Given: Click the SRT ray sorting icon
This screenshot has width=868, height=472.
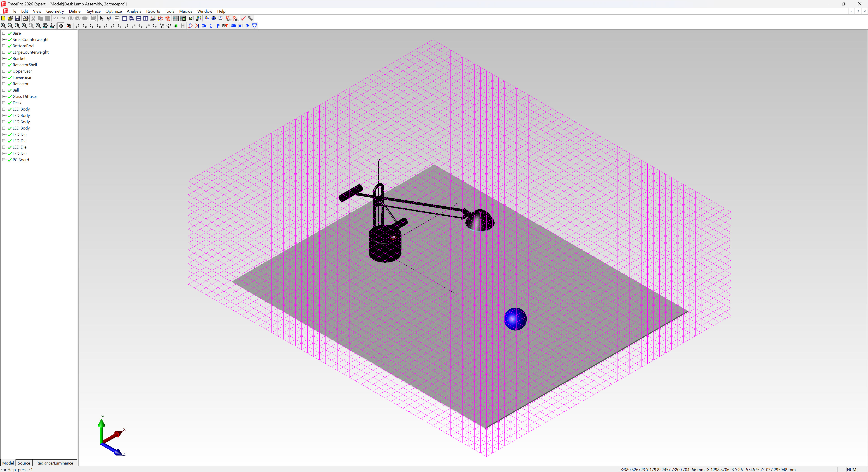Looking at the screenshot, I should pos(229,18).
